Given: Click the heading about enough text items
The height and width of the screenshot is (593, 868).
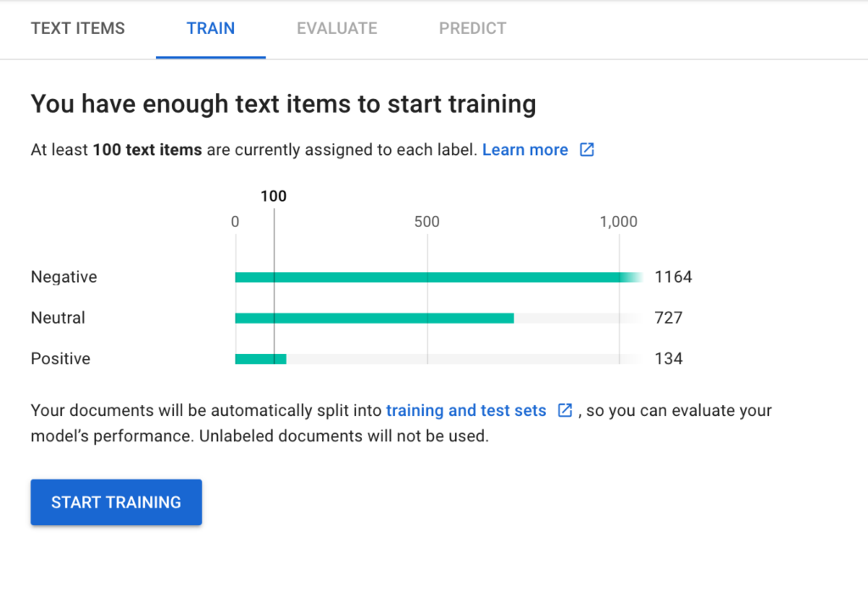Looking at the screenshot, I should 283,104.
